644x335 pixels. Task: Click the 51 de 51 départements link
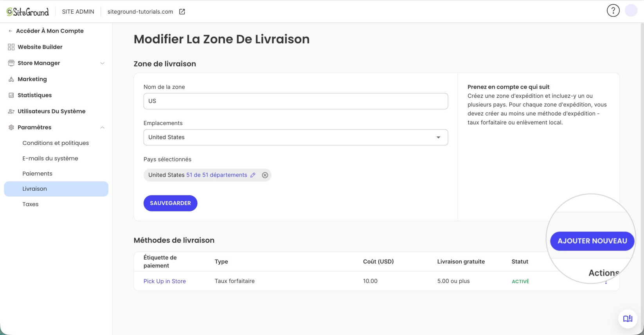(x=216, y=175)
